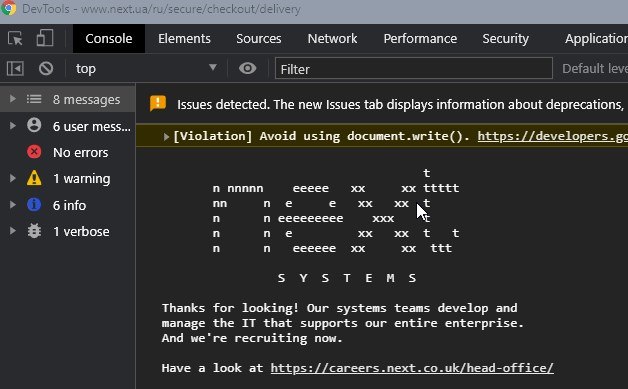Open the careers.next.co.uk head-office link
The image size is (628, 389).
[x=412, y=368]
